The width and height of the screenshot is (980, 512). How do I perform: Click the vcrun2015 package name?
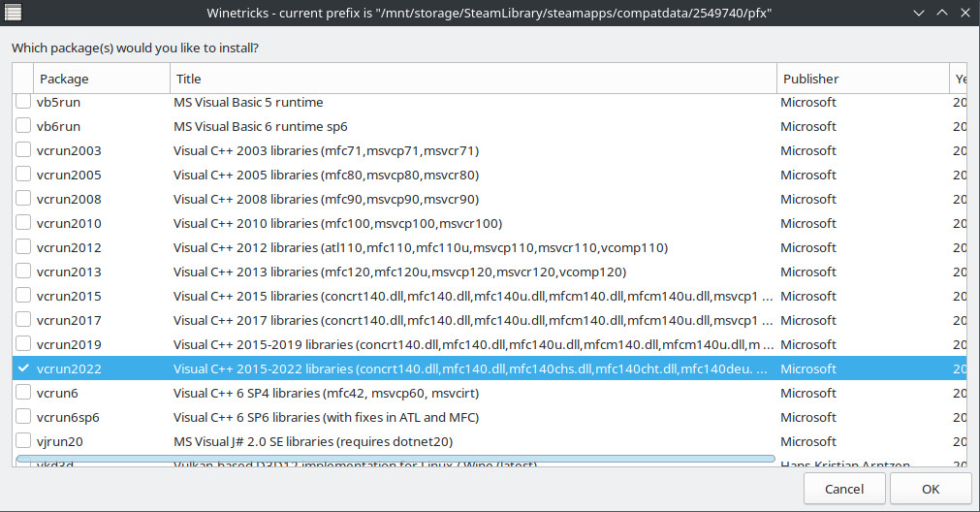tap(69, 297)
